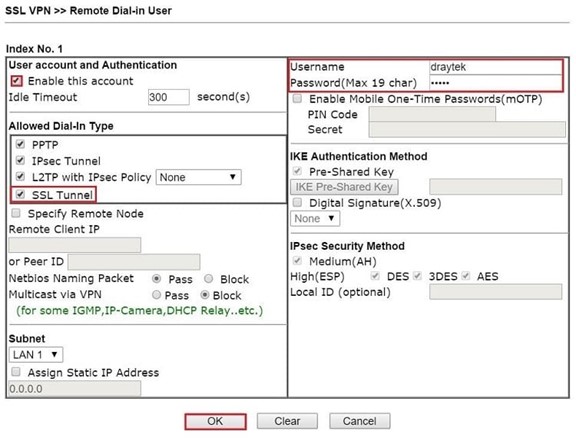The height and width of the screenshot is (438, 576).
Task: Toggle the IPsec Tunnel checkbox
Action: (21, 160)
